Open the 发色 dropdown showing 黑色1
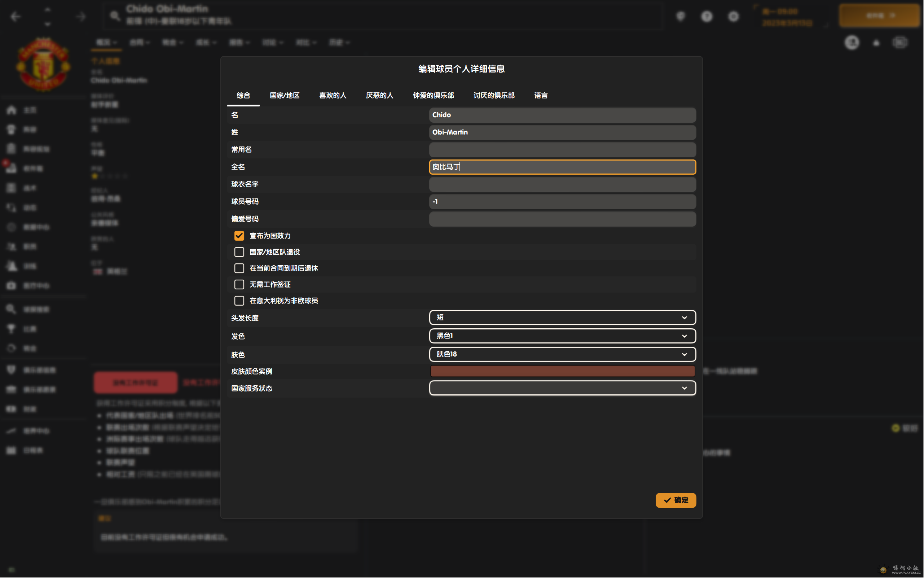 point(562,336)
